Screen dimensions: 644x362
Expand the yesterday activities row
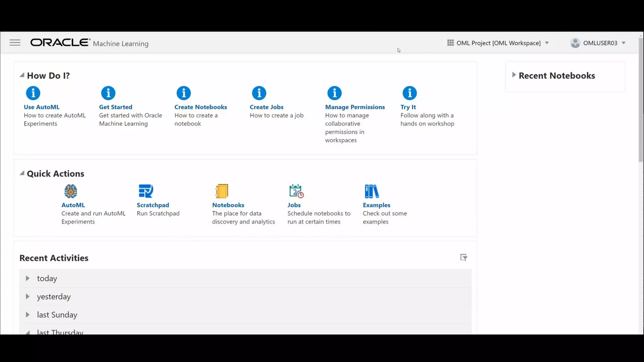click(28, 297)
